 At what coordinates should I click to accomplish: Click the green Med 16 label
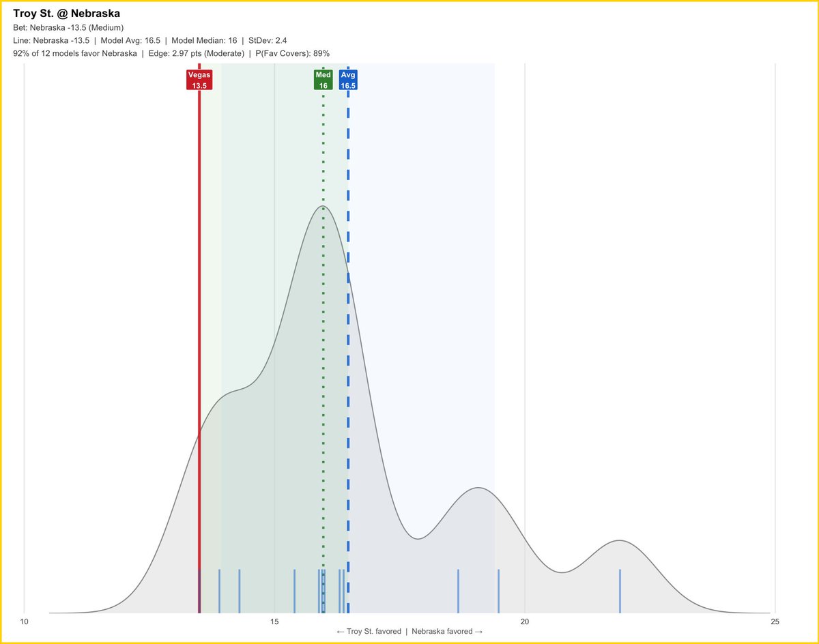323,80
